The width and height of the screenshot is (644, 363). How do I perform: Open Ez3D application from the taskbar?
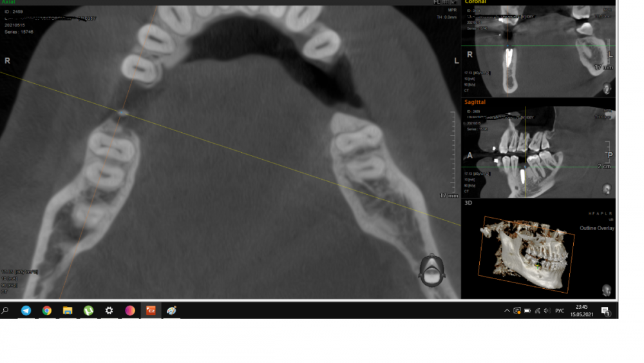[151, 311]
